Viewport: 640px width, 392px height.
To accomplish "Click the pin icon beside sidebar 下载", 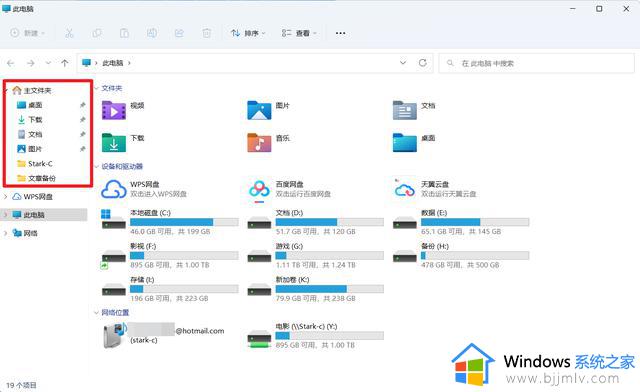I will [x=82, y=120].
